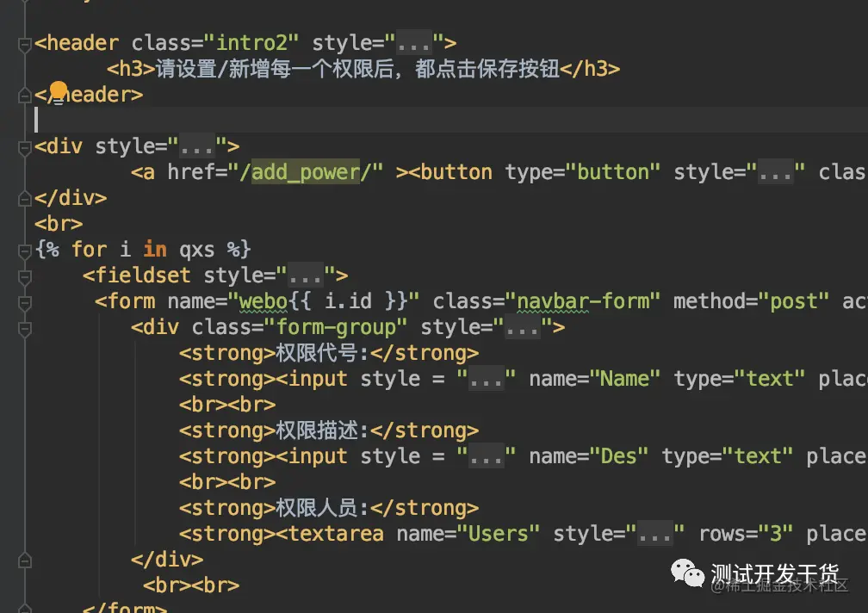Click the variable qxs in for loop
The width and height of the screenshot is (868, 613).
pos(197,250)
